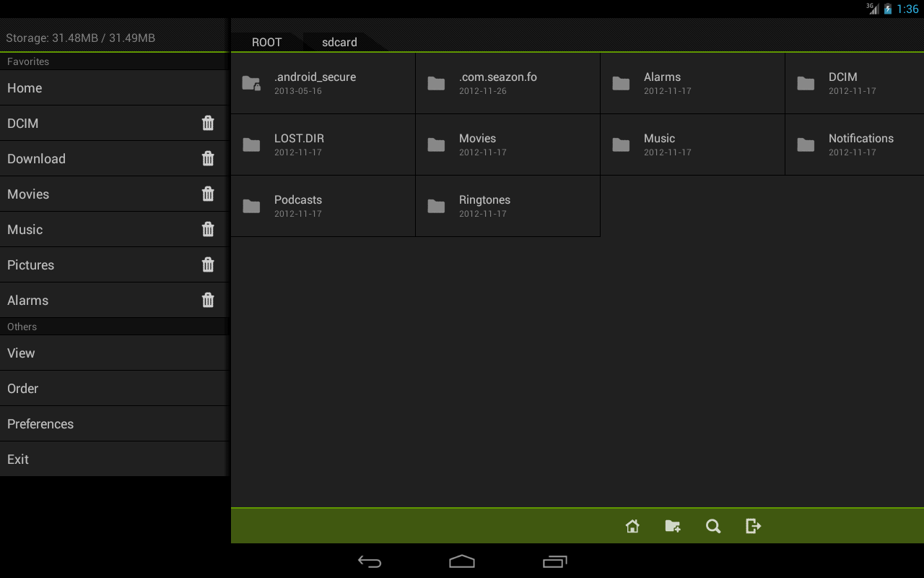
Task: Delete Pictures favorite with trash icon
Action: (208, 264)
